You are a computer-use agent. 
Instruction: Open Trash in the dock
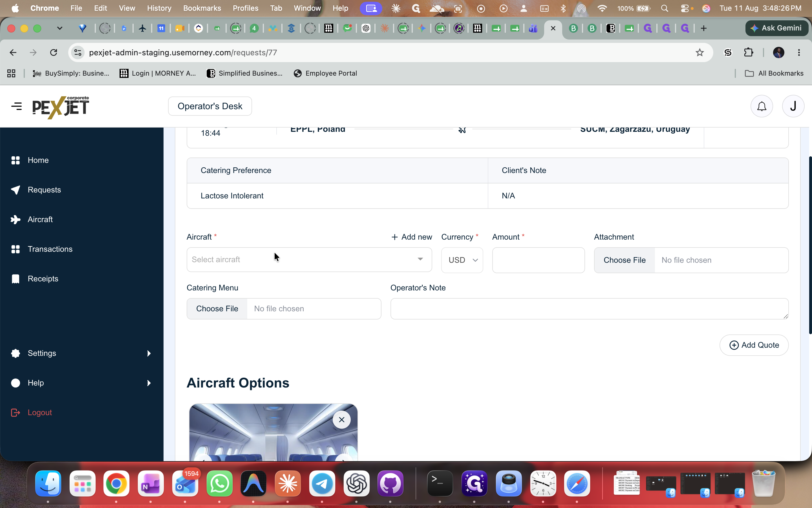coord(764,483)
